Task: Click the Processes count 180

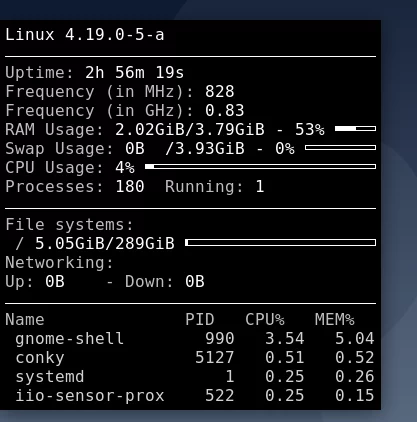Action: coord(130,187)
